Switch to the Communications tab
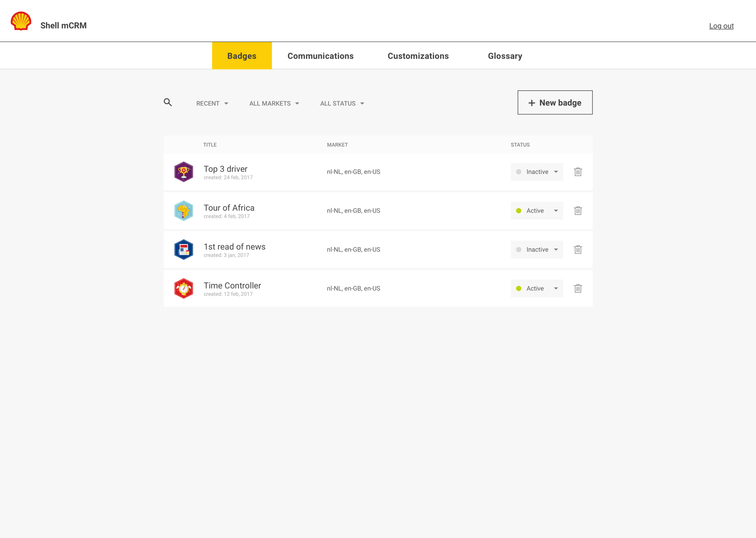756x538 pixels. pyautogui.click(x=321, y=56)
